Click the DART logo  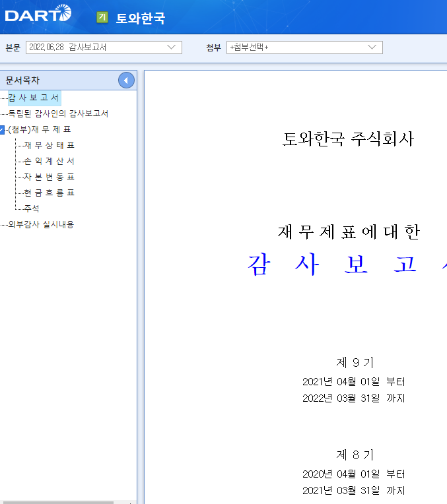(38, 14)
